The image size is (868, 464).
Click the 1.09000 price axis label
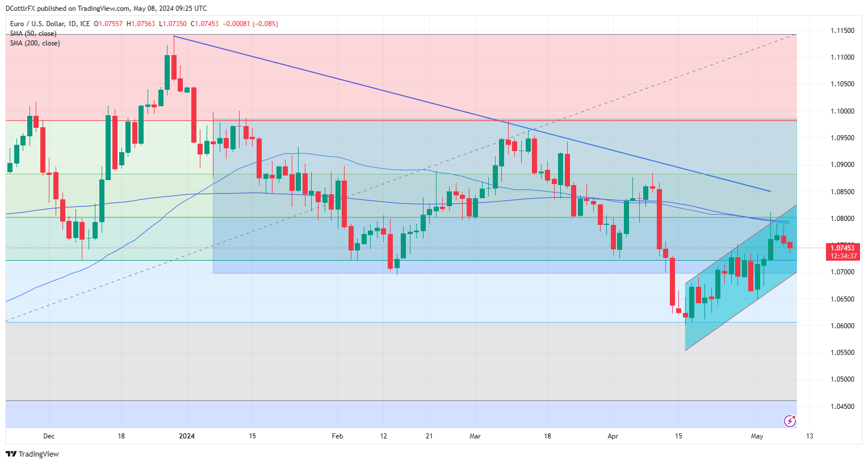(842, 165)
